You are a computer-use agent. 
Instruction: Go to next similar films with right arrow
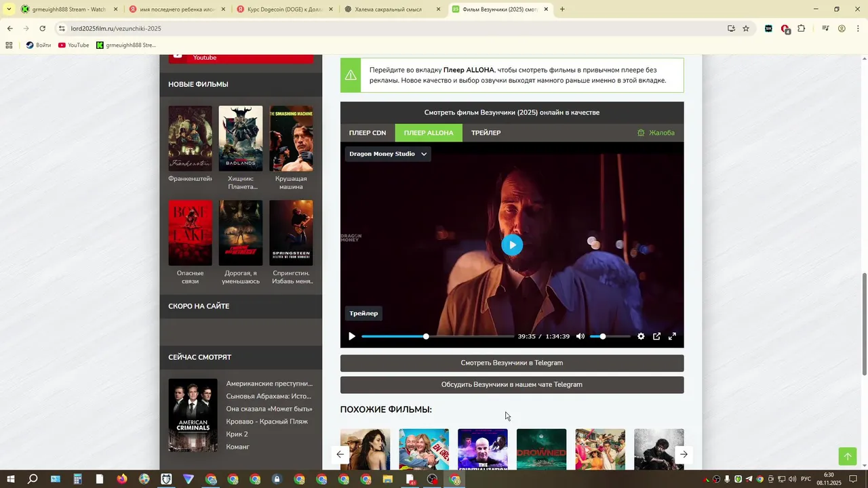[684, 454]
